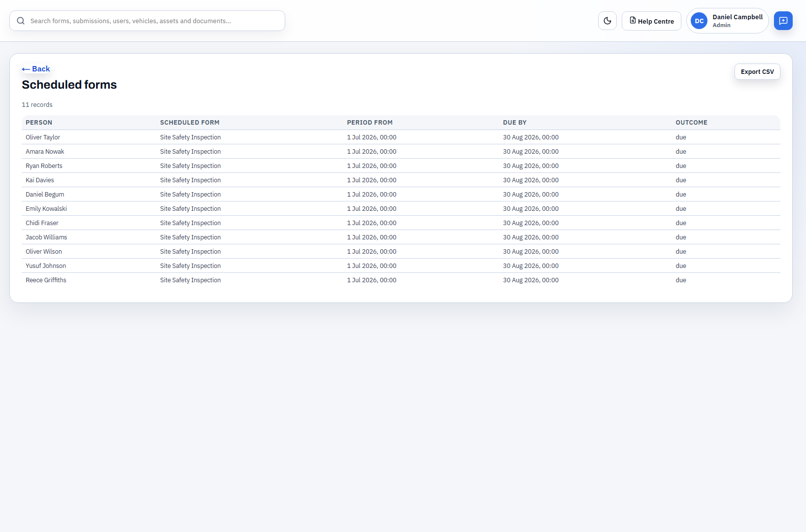Select Ryan Roberts in the table
This screenshot has height=532, width=806.
tap(44, 166)
